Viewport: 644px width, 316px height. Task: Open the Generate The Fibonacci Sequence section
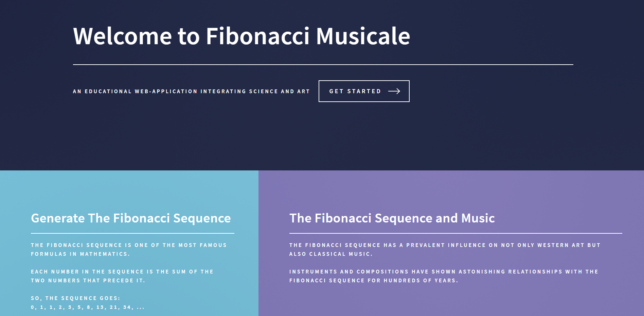(x=131, y=218)
